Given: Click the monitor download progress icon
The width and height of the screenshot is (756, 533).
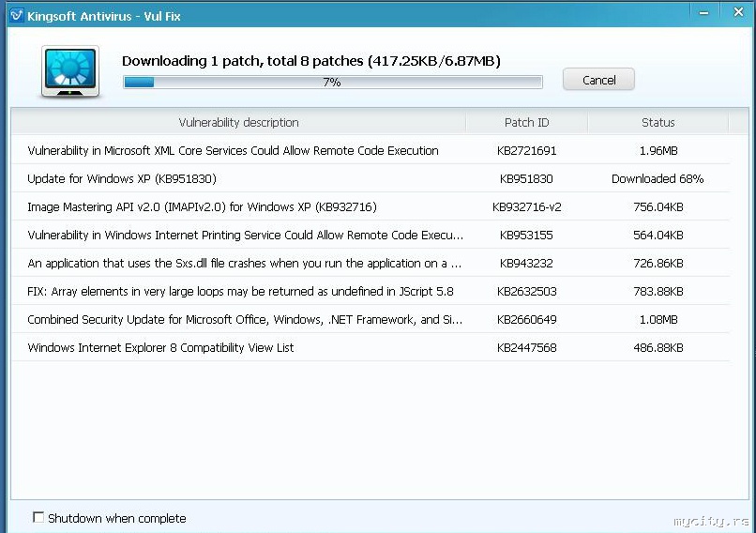Looking at the screenshot, I should [70, 71].
